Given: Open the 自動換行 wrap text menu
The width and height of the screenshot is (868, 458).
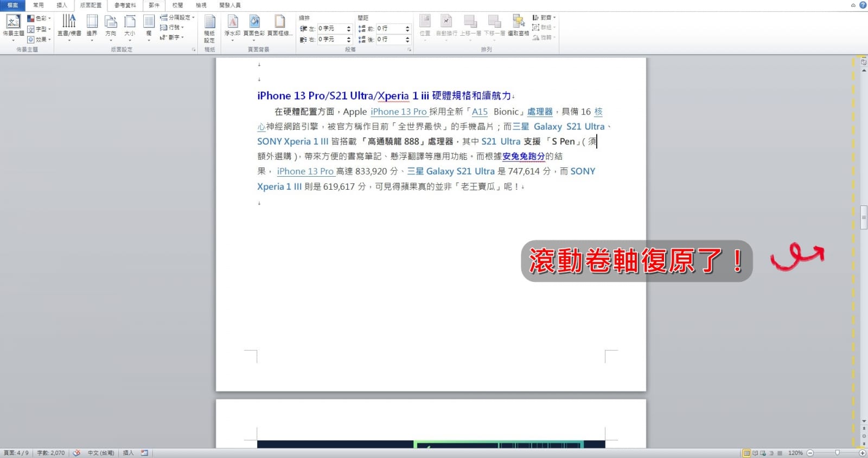Looking at the screenshot, I should 446,28.
